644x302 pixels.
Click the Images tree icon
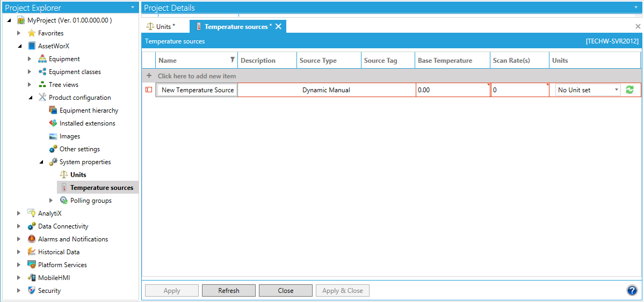pos(53,136)
